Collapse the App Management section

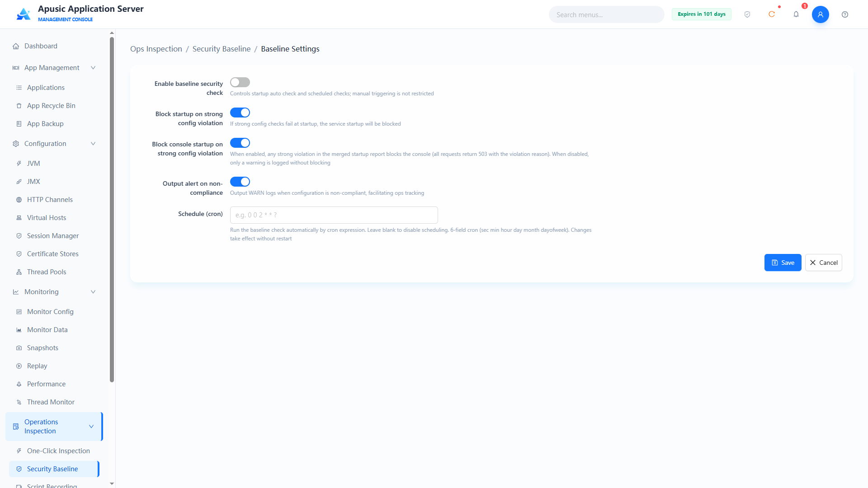pyautogui.click(x=93, y=68)
